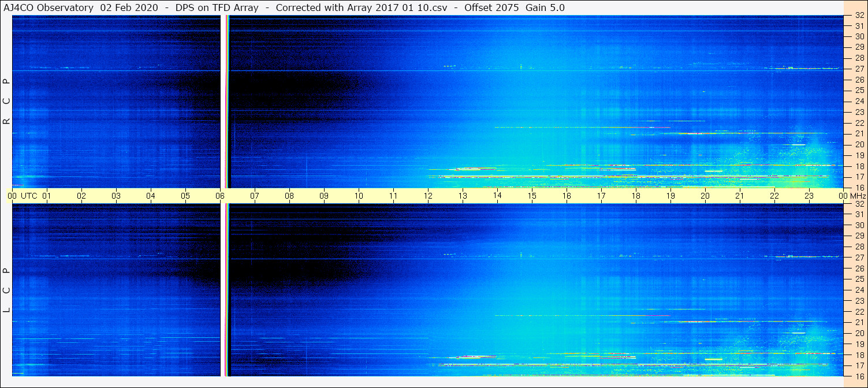Click the 22 hour time marker
Image resolution: width=868 pixels, height=388 pixels.
(x=774, y=196)
